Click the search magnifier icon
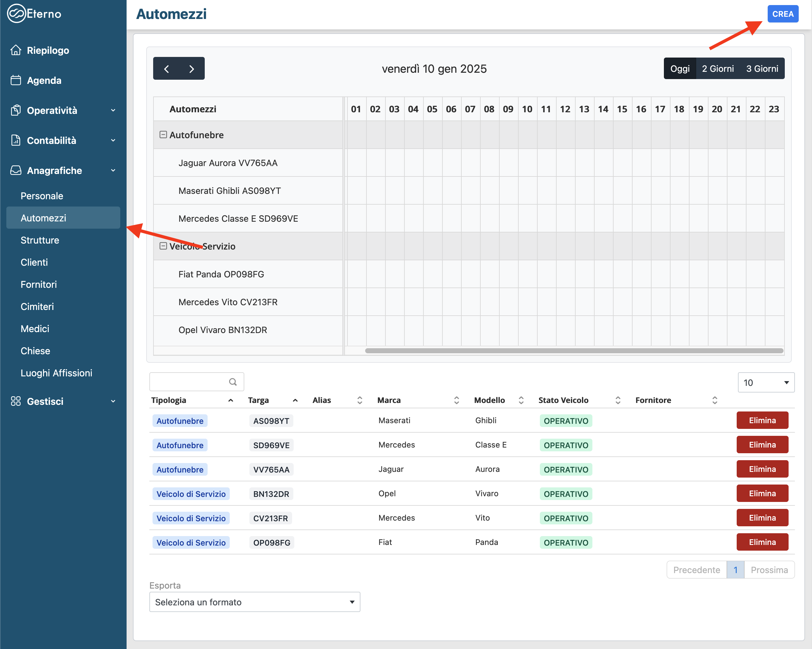This screenshot has width=812, height=649. (233, 382)
